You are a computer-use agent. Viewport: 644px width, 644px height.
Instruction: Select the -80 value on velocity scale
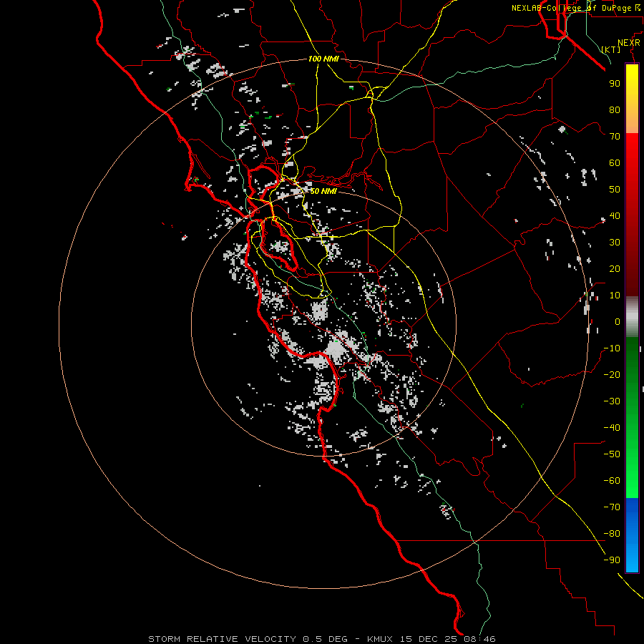tap(612, 534)
